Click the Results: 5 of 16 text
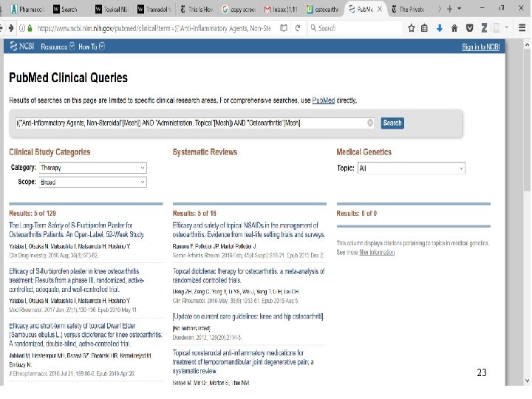532x399 pixels. (x=194, y=214)
